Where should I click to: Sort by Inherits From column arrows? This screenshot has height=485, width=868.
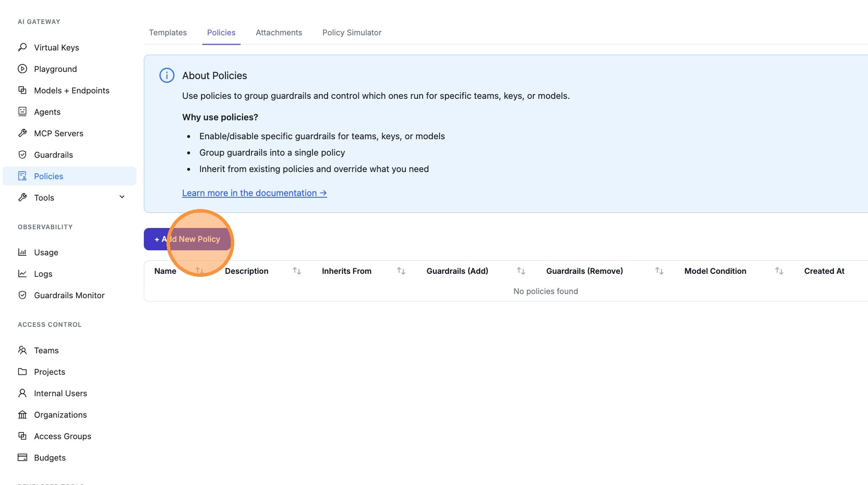click(401, 271)
